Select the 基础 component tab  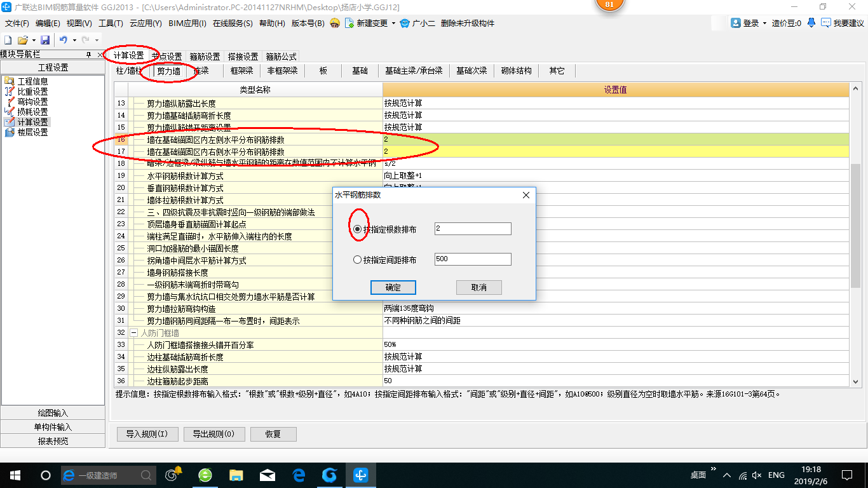click(x=360, y=71)
